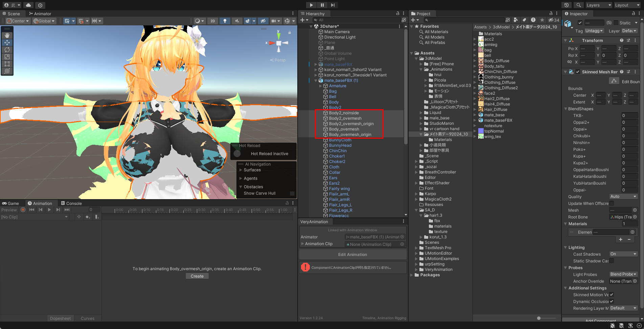Select the Scale tool
The image size is (644, 329).
pos(7,57)
